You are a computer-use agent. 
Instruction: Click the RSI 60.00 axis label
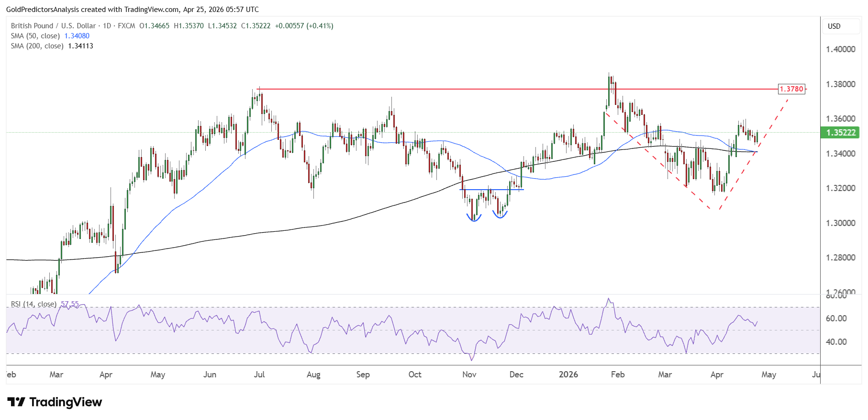pos(836,318)
